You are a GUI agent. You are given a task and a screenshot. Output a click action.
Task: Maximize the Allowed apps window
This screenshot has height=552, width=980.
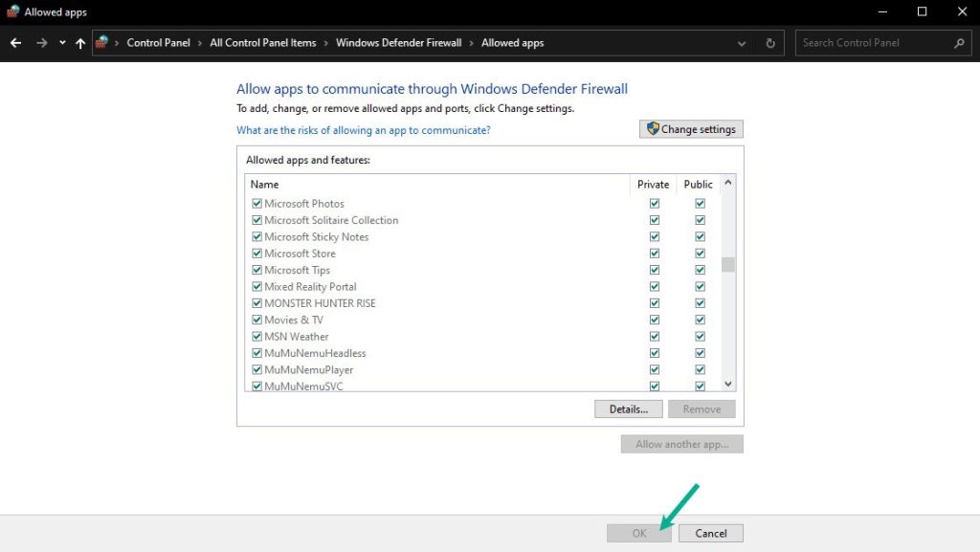point(922,11)
